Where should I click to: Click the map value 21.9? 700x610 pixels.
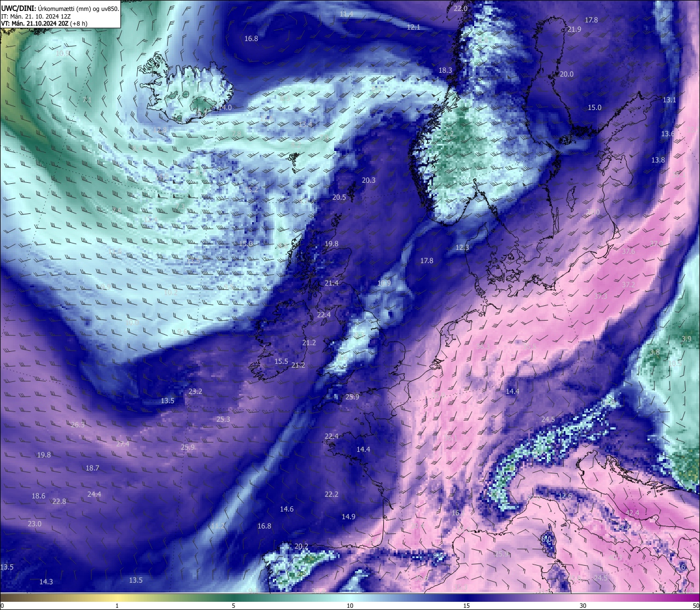pyautogui.click(x=574, y=30)
